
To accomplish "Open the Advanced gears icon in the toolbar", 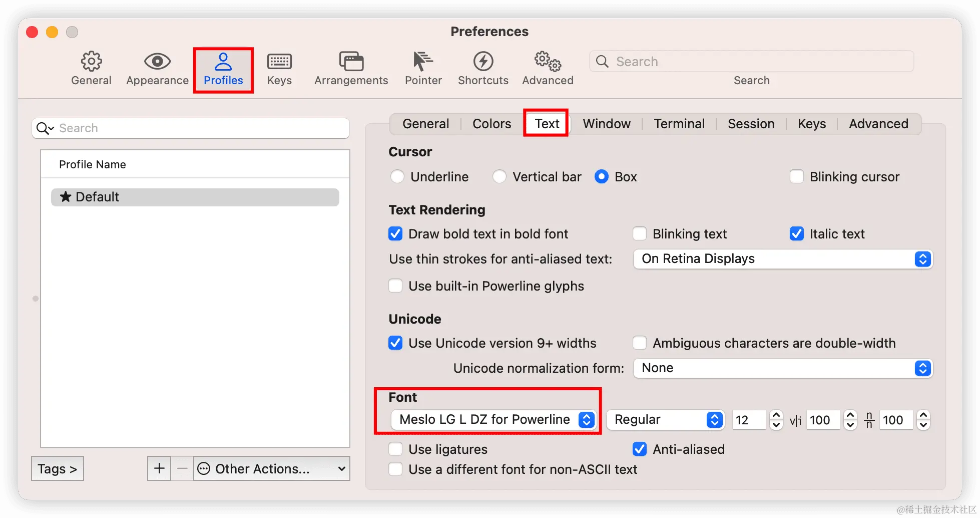I will (548, 62).
